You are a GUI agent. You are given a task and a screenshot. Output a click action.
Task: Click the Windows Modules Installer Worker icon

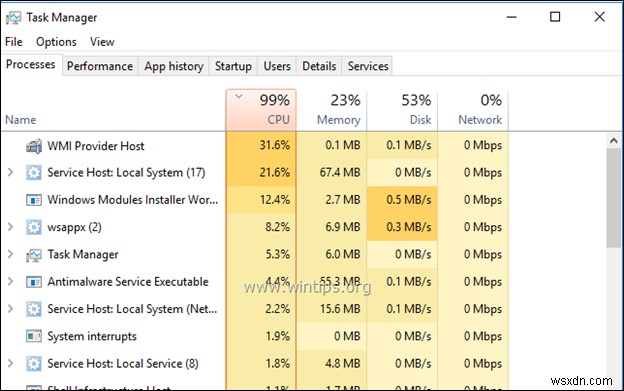(x=34, y=200)
